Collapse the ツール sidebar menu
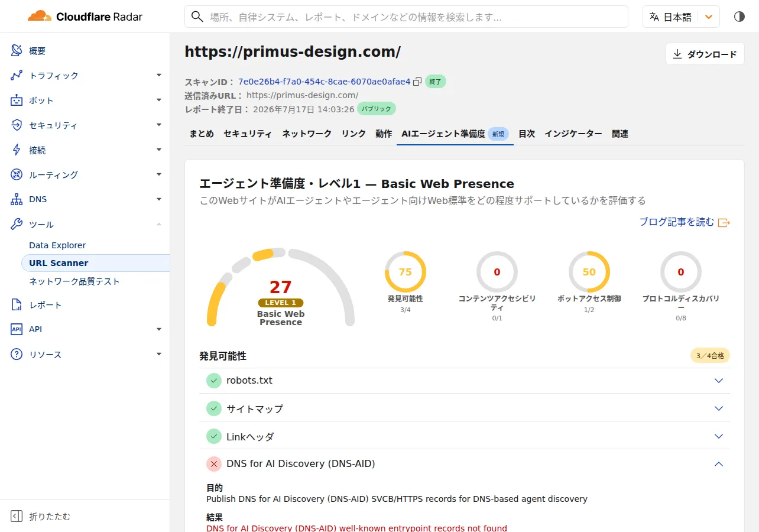759x532 pixels. [159, 224]
